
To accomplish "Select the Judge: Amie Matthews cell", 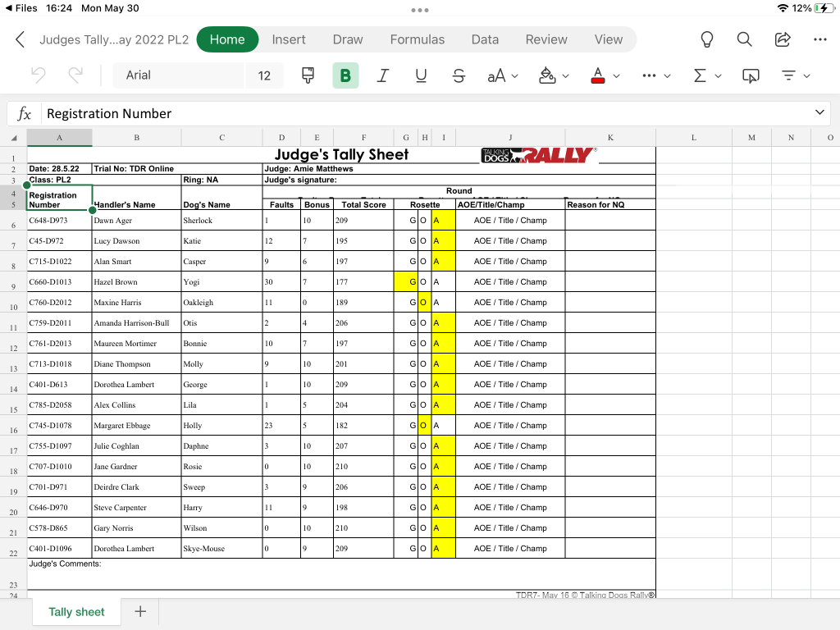I will point(459,169).
